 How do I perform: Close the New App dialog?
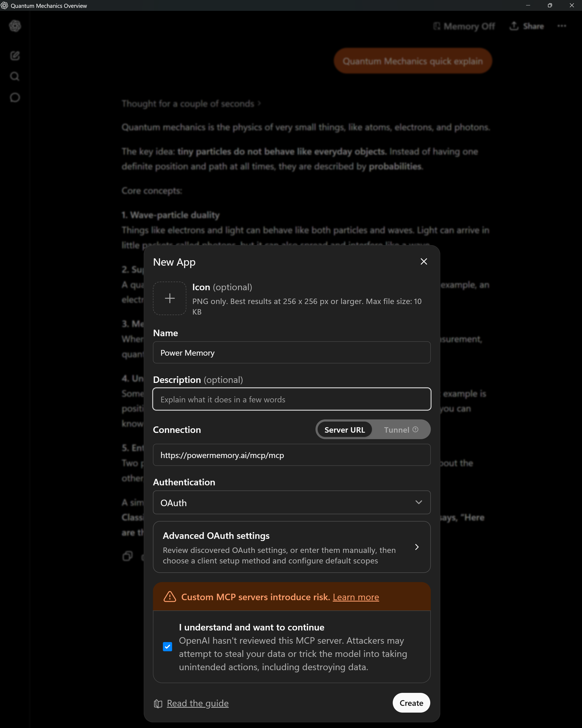pyautogui.click(x=424, y=262)
